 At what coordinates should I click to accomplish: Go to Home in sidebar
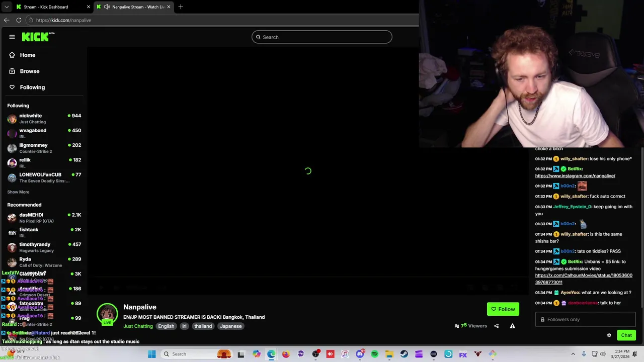pyautogui.click(x=23, y=55)
